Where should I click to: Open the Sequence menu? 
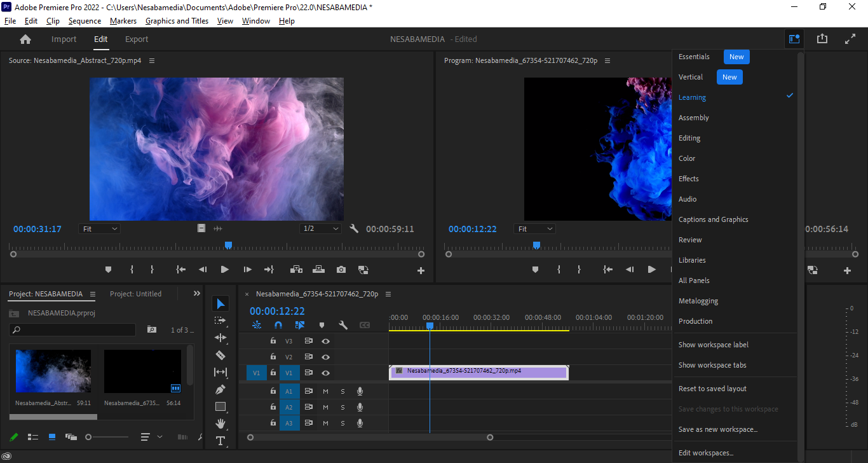pos(85,21)
